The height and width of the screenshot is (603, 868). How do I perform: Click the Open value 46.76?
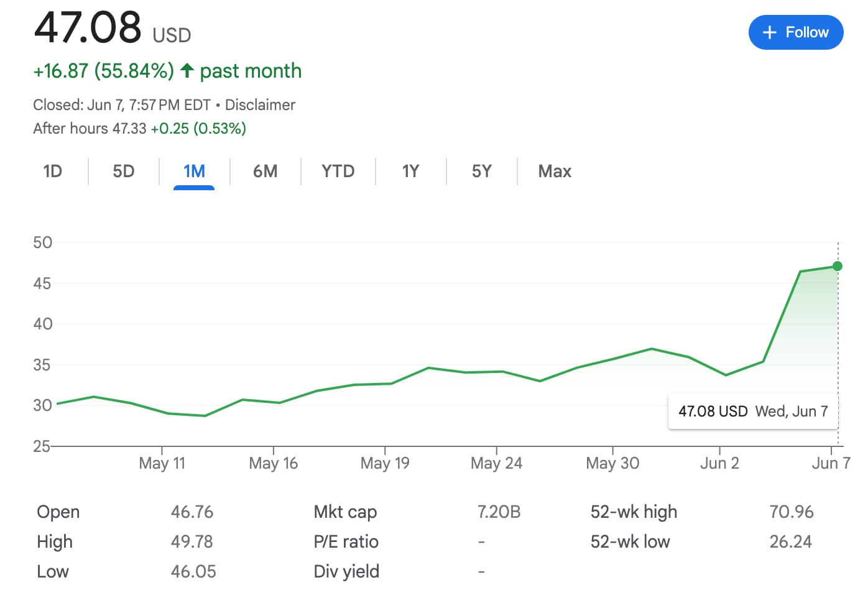point(192,512)
